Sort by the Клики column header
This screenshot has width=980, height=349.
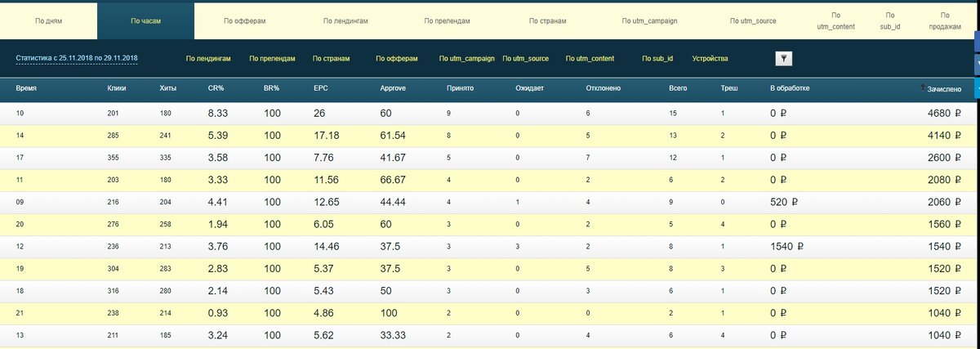pos(117,87)
